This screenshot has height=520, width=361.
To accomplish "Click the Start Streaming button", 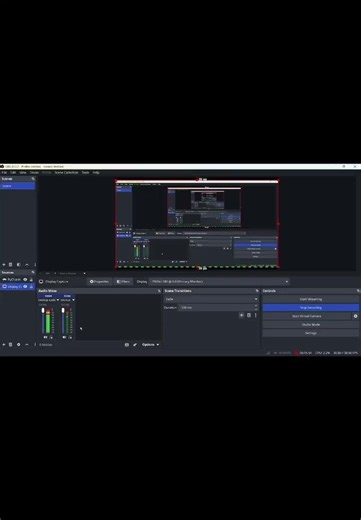I will tap(311, 299).
